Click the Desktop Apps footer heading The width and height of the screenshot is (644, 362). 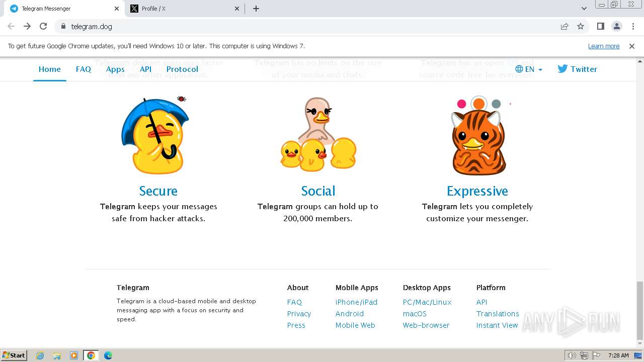[x=427, y=288]
